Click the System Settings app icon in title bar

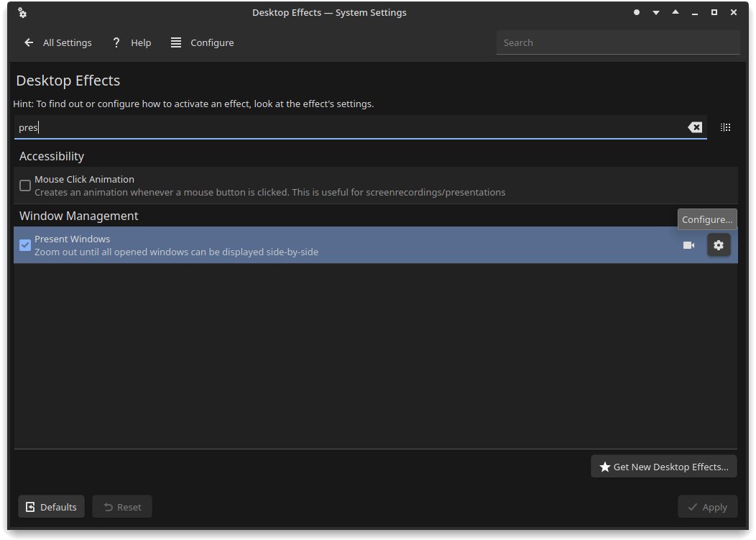pos(22,12)
